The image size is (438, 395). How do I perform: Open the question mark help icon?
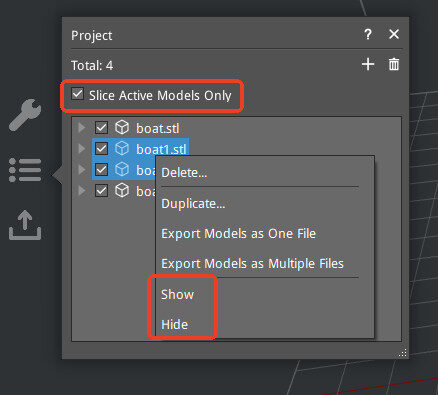pos(368,34)
